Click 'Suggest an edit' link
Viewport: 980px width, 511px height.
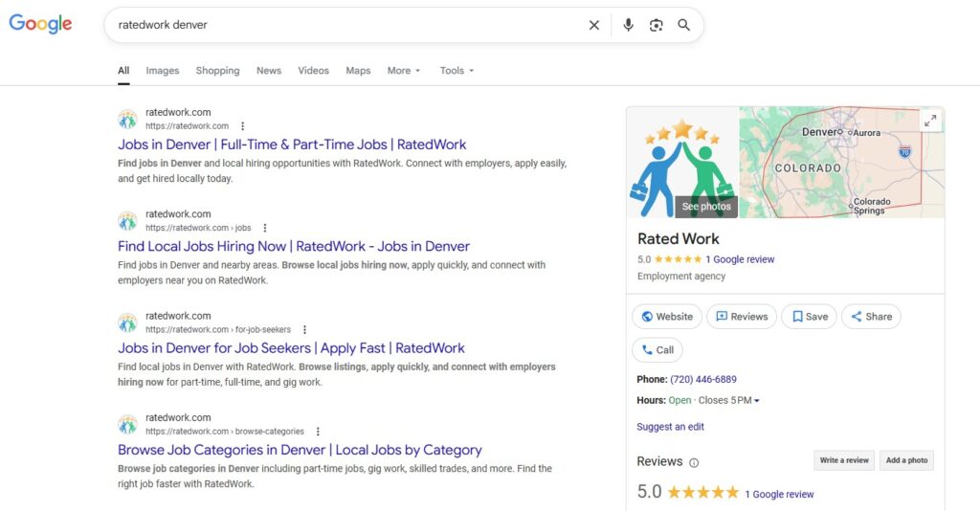pyautogui.click(x=670, y=427)
